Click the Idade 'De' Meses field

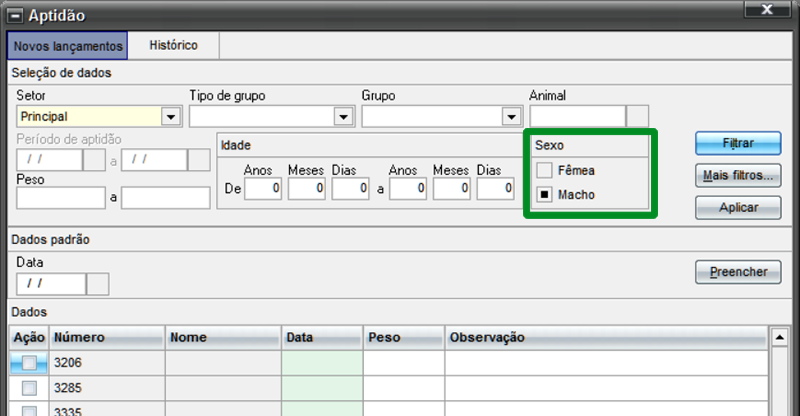tap(307, 189)
